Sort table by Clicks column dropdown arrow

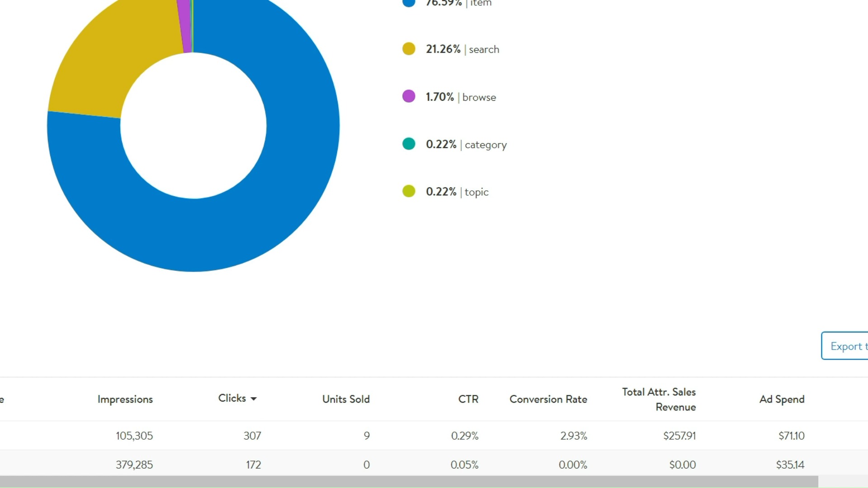pos(254,399)
